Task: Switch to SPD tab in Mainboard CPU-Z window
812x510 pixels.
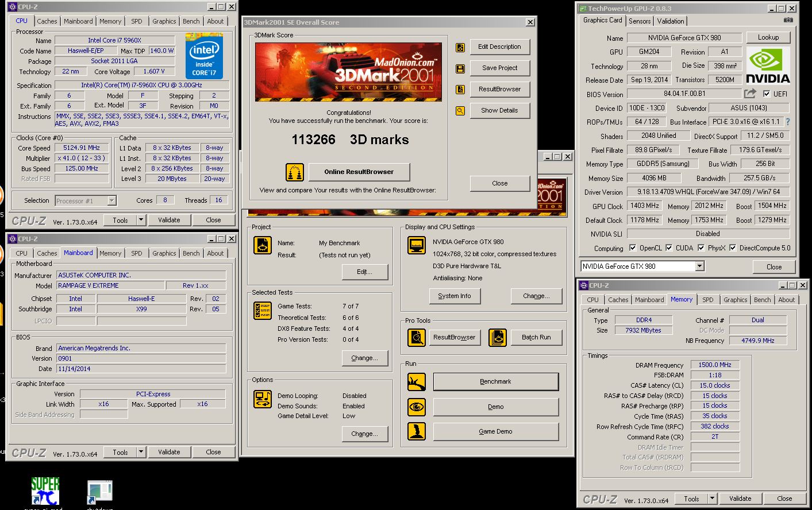Action: click(x=137, y=253)
